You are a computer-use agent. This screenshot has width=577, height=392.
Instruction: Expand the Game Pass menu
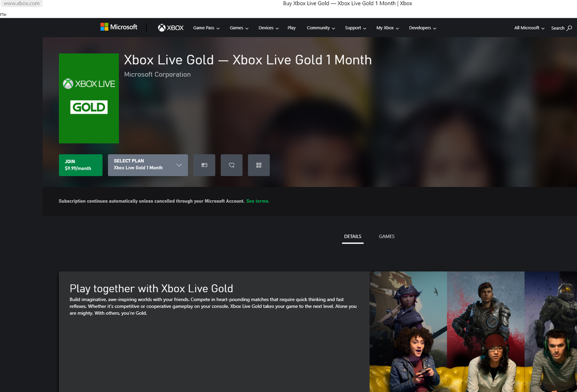point(206,28)
